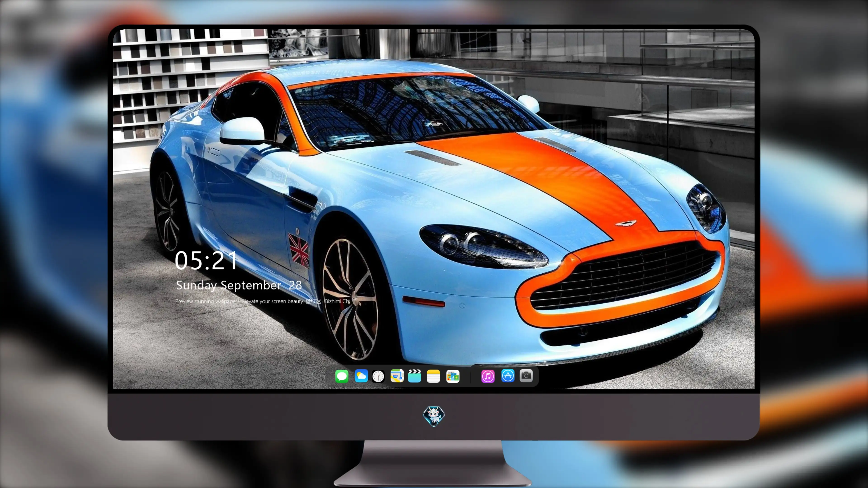Open the Clock app in the dock
Screen dimensions: 868x488
click(378, 376)
